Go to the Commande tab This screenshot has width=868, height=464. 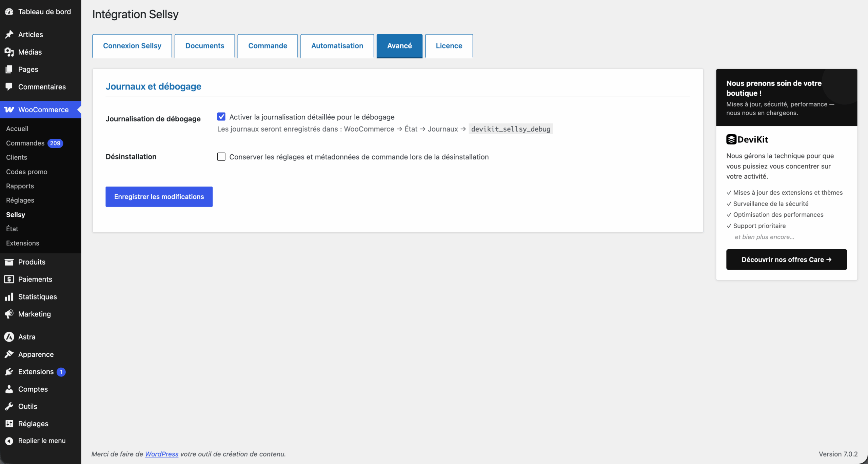pos(268,46)
